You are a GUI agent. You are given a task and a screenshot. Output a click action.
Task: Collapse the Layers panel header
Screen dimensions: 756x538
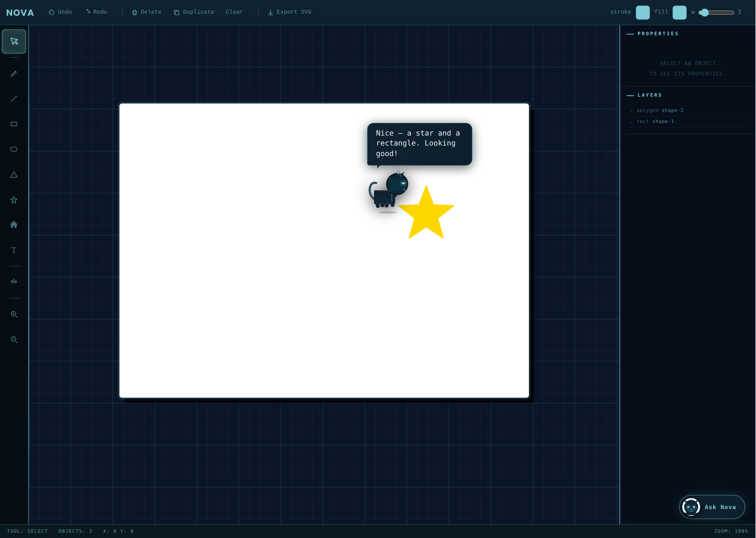point(644,95)
